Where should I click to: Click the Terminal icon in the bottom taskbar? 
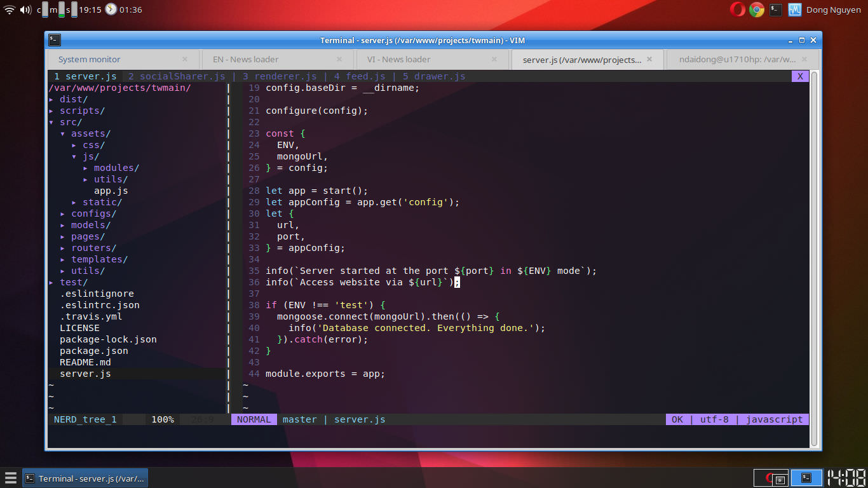coord(85,478)
